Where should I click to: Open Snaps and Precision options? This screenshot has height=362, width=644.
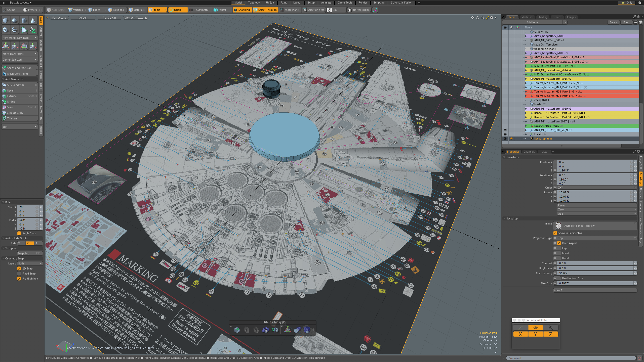point(20,68)
